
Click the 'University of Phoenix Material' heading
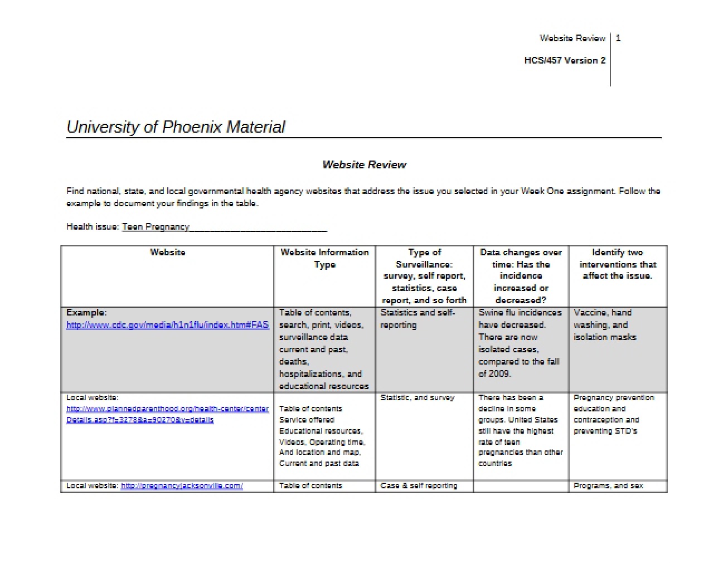click(176, 127)
